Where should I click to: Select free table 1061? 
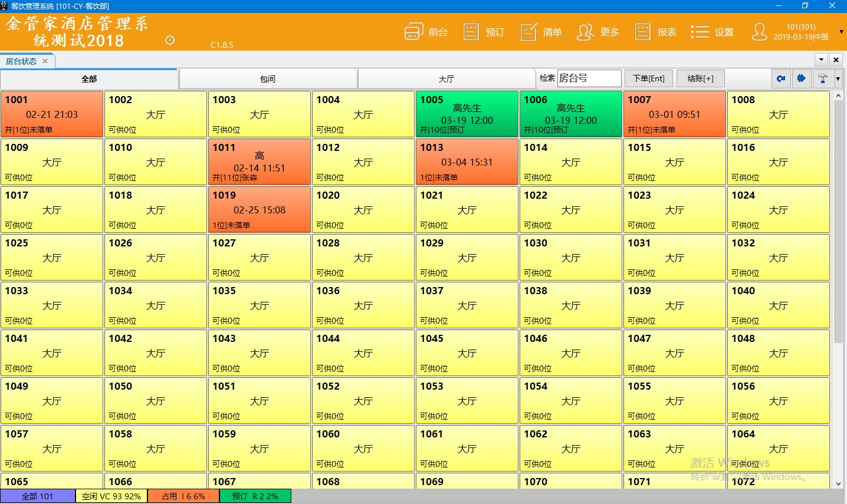point(467,449)
